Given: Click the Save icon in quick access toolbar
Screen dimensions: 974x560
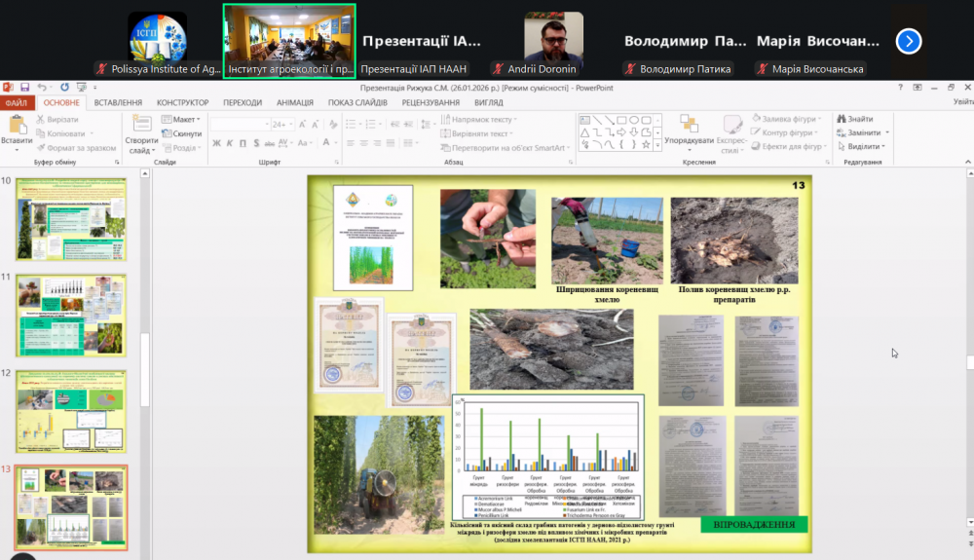Looking at the screenshot, I should click(24, 87).
